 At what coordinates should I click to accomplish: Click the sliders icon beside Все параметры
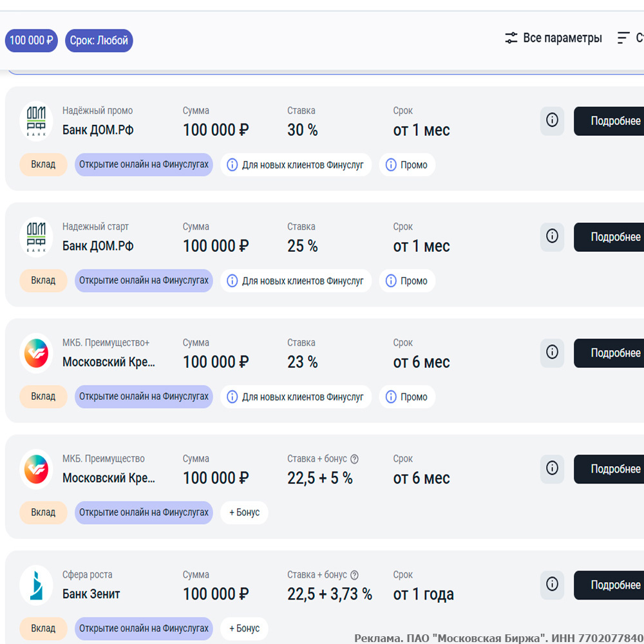pyautogui.click(x=511, y=38)
